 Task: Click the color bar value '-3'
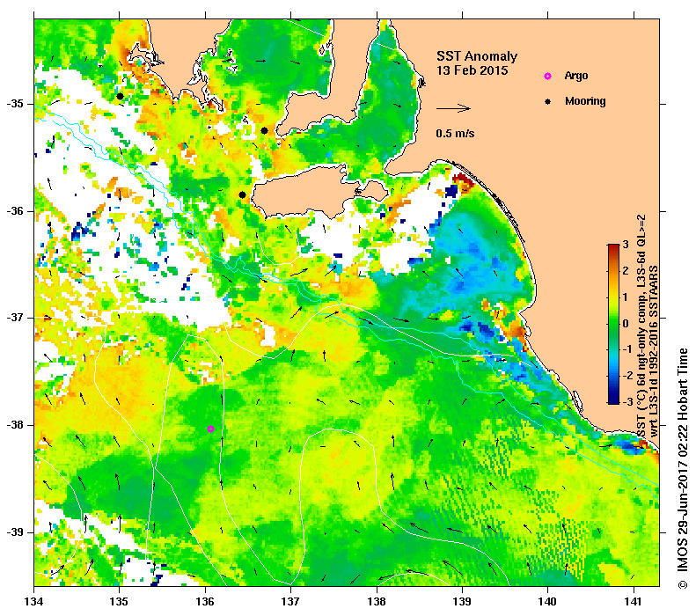click(x=626, y=401)
